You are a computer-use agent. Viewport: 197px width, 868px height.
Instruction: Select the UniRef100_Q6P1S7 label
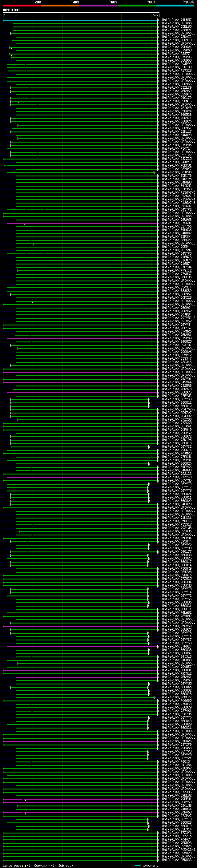tap(177, 328)
